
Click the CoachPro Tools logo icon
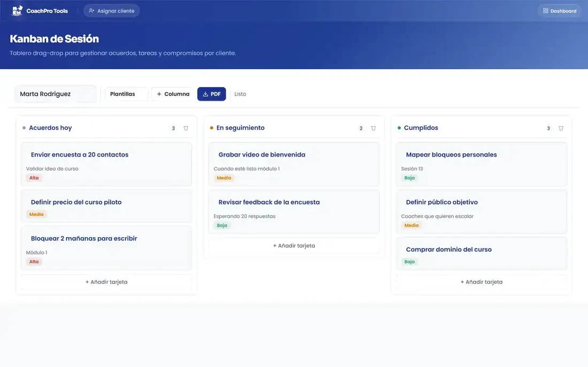click(17, 11)
